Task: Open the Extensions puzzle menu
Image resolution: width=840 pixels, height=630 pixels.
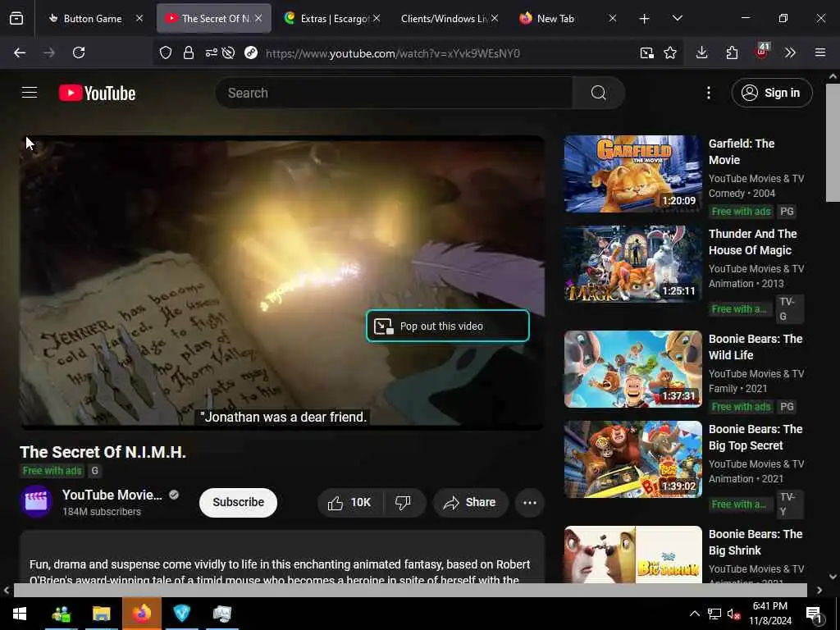Action: [732, 52]
